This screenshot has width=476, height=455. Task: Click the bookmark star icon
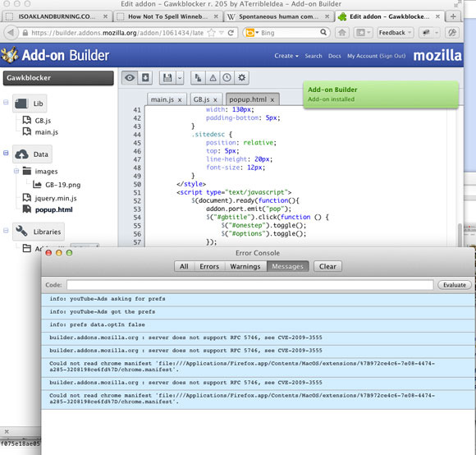[x=211, y=33]
